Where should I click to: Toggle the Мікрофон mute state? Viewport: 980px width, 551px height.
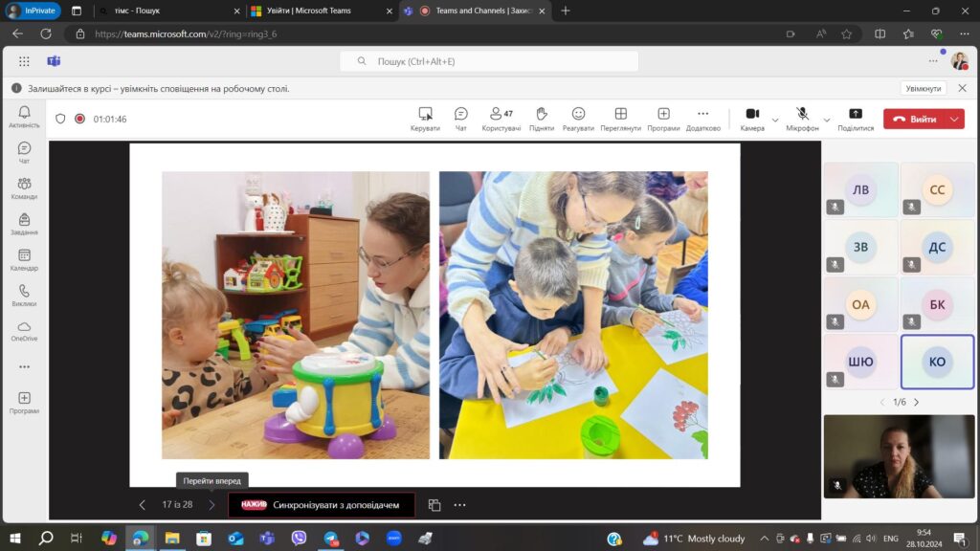[x=802, y=119]
